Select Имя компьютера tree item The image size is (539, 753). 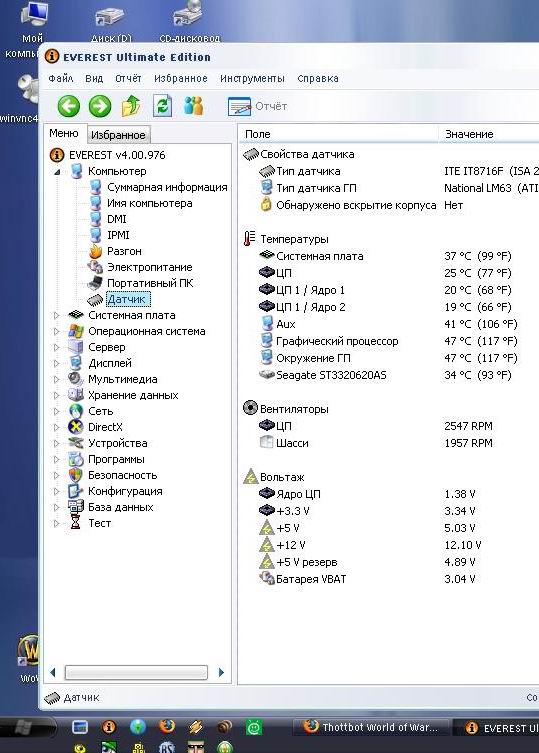[x=149, y=203]
